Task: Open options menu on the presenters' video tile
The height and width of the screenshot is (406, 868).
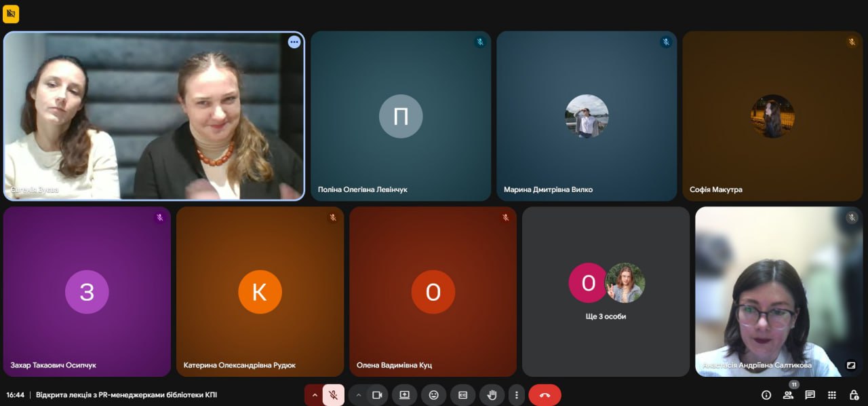Action: (x=294, y=42)
